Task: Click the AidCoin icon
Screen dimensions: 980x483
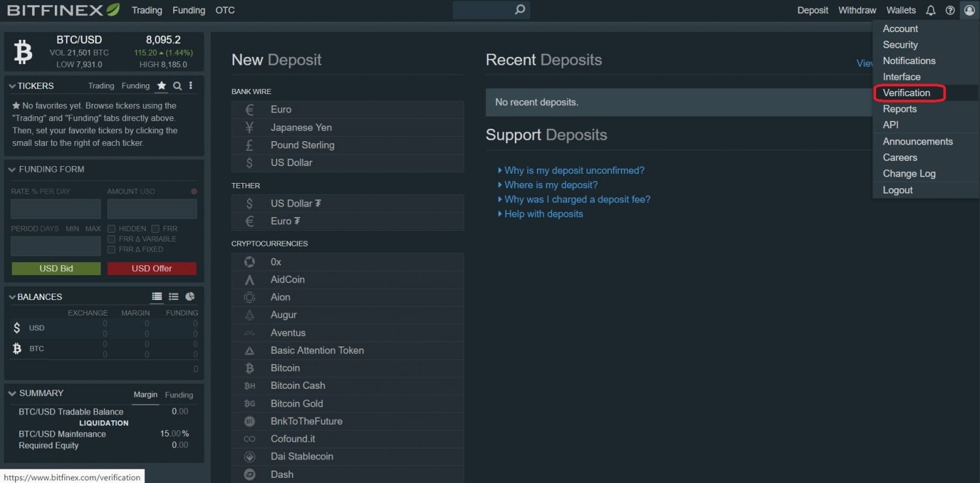Action: [250, 280]
